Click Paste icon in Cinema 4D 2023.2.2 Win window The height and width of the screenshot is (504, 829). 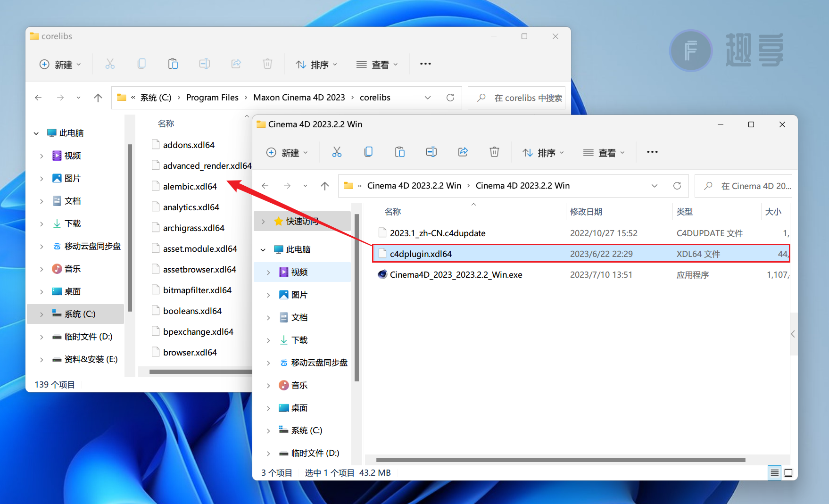pyautogui.click(x=400, y=152)
